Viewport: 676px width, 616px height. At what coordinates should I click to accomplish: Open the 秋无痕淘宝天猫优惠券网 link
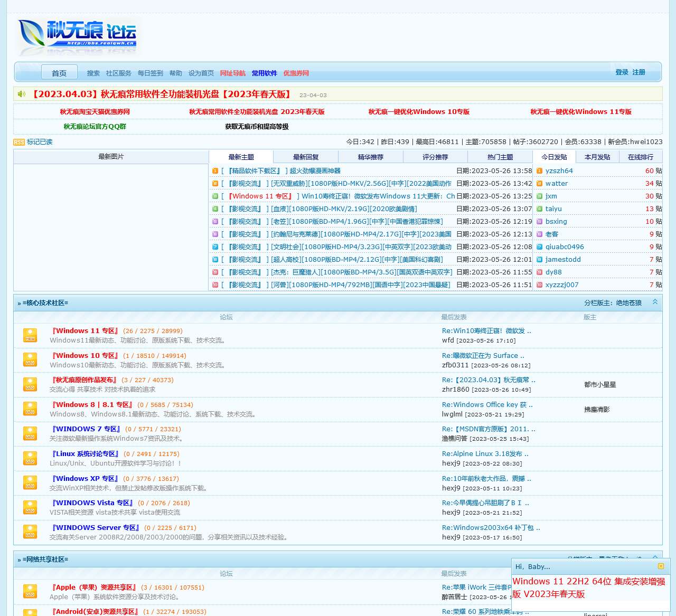pyautogui.click(x=95, y=112)
